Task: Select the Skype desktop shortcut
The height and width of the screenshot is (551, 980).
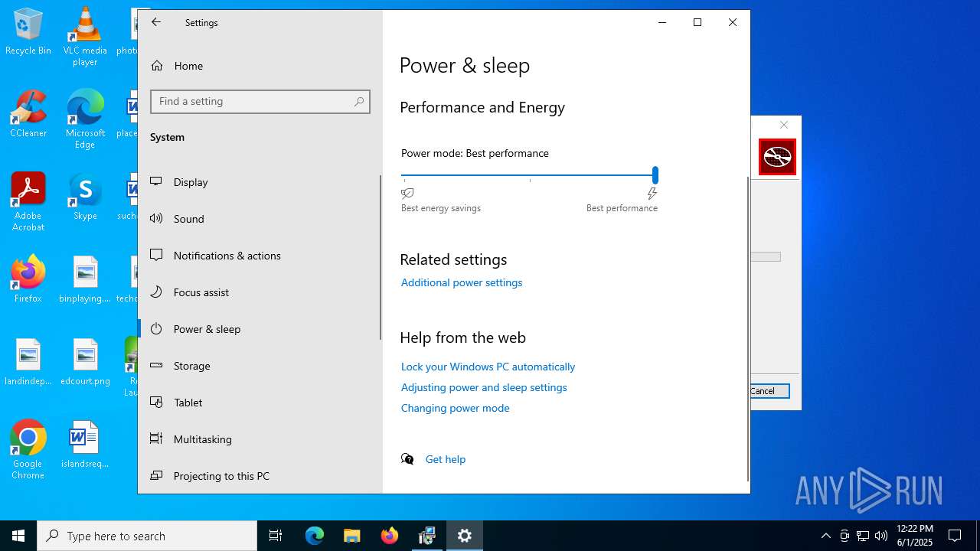Action: coord(85,197)
